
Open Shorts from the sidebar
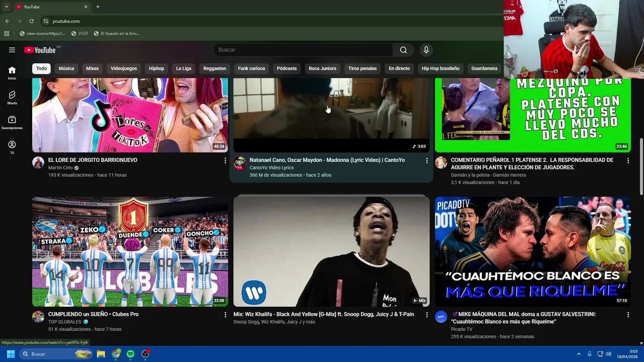point(12,98)
